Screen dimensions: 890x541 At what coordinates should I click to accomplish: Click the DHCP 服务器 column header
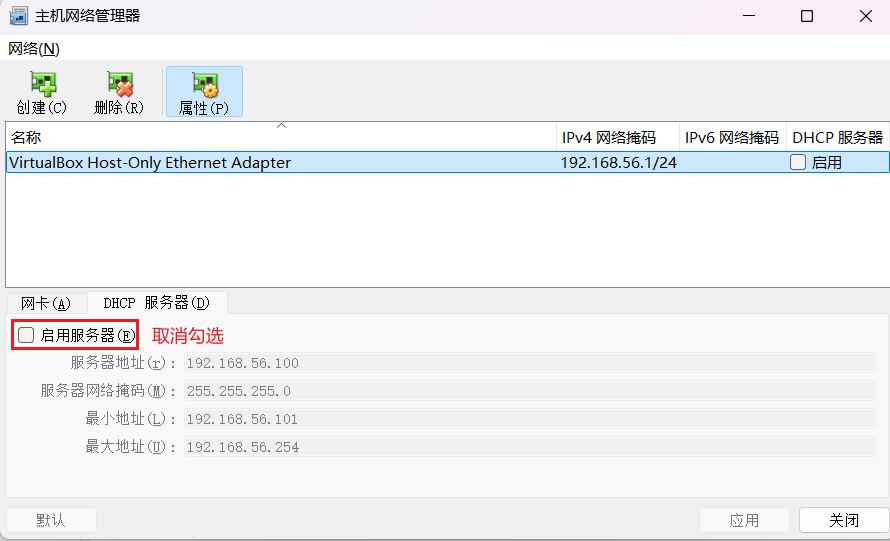pos(837,137)
